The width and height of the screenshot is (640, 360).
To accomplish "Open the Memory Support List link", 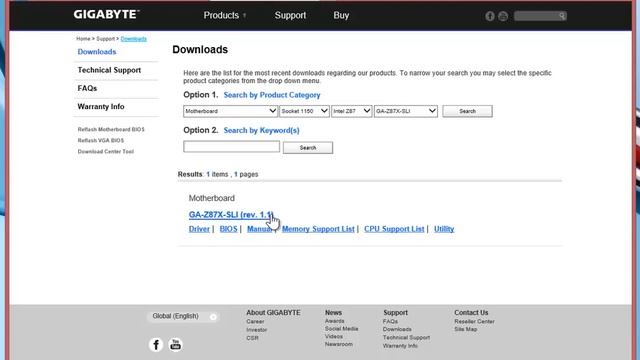I will point(318,229).
